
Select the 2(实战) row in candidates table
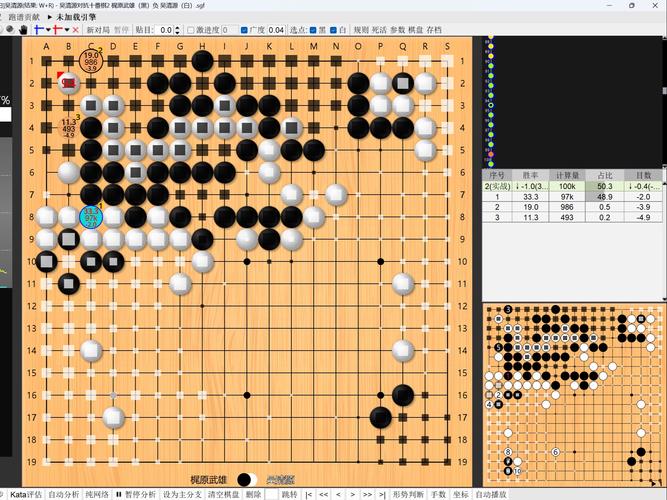pyautogui.click(x=572, y=186)
